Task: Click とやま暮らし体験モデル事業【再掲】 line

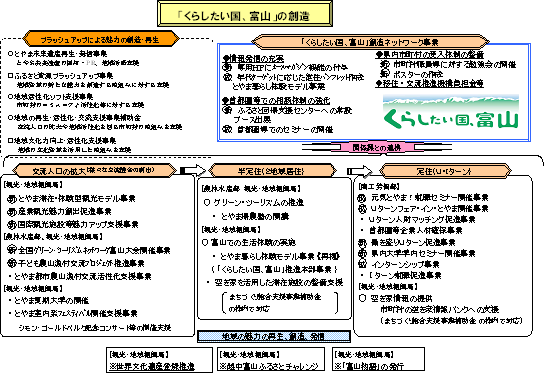Action: [x=280, y=256]
